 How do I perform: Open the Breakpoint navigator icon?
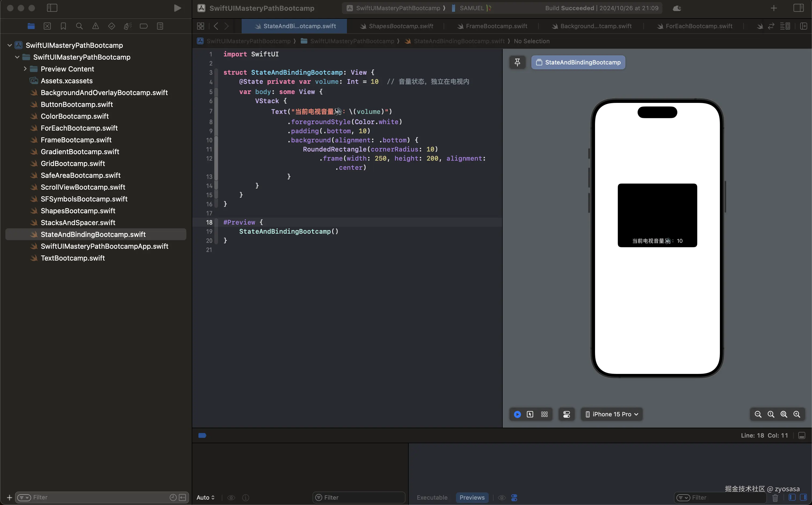pos(144,26)
